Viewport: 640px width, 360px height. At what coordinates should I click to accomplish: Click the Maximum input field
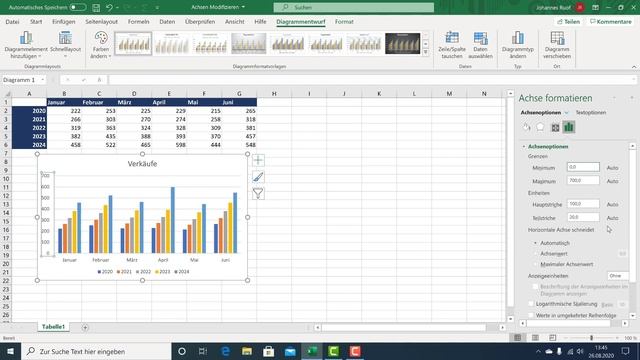pos(583,180)
